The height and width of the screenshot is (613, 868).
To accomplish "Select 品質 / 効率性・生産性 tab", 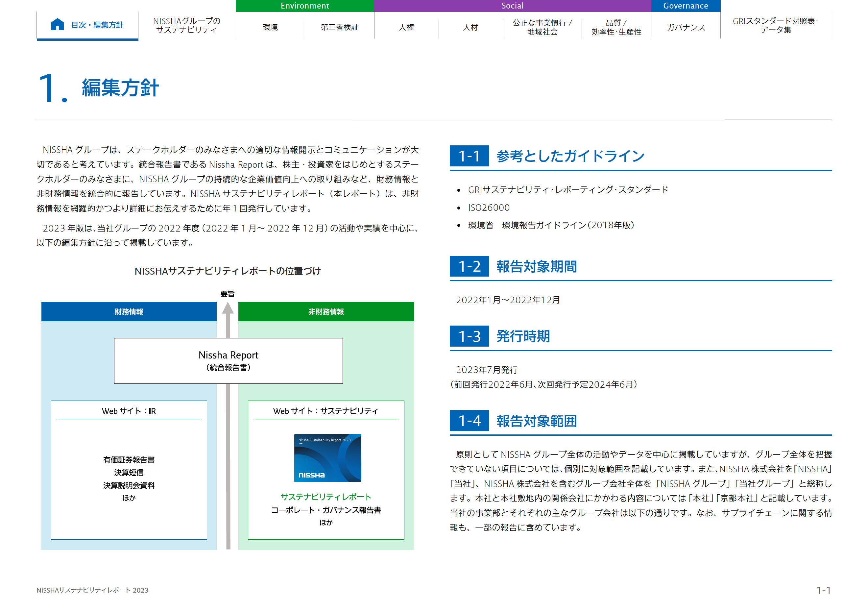I will pos(616,27).
